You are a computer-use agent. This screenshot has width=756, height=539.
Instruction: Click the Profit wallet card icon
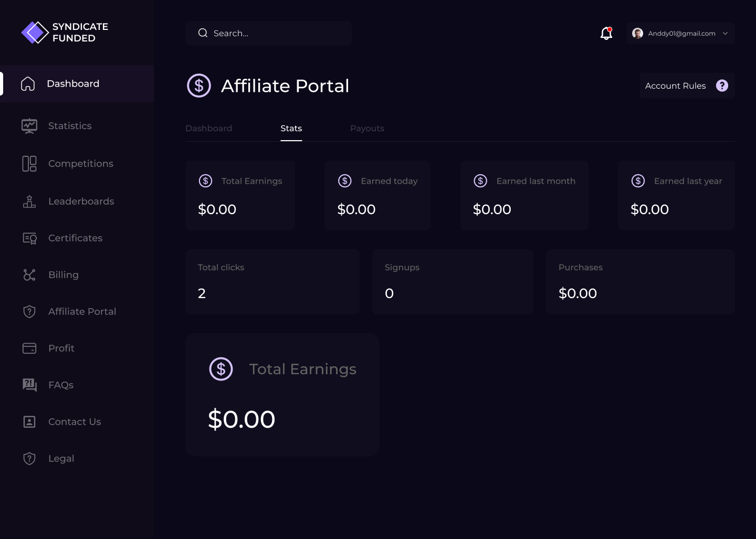[x=29, y=348]
